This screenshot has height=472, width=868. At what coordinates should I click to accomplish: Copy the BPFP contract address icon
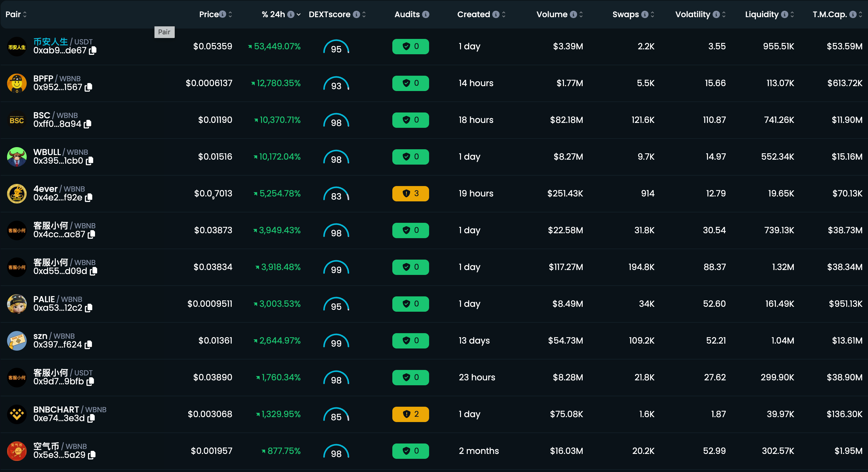(x=88, y=88)
